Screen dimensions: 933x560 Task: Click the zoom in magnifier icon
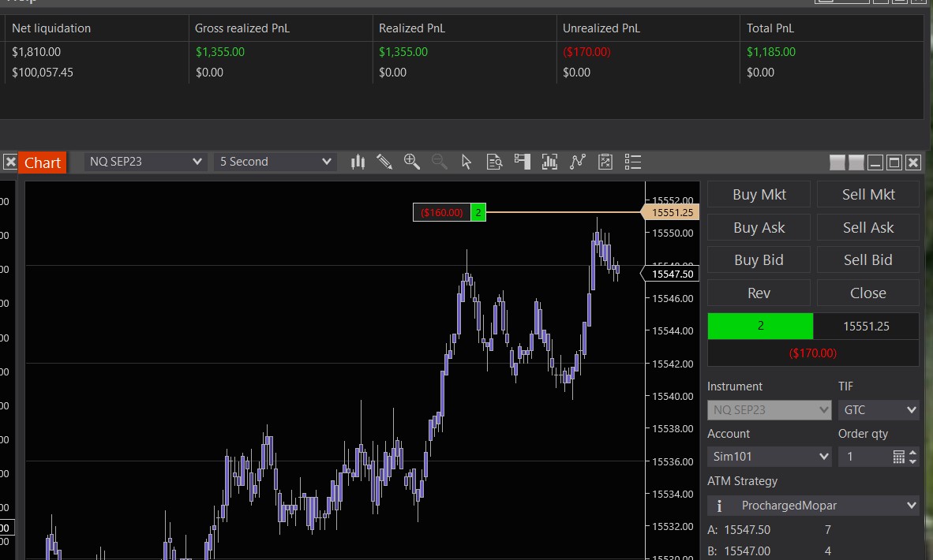(411, 162)
